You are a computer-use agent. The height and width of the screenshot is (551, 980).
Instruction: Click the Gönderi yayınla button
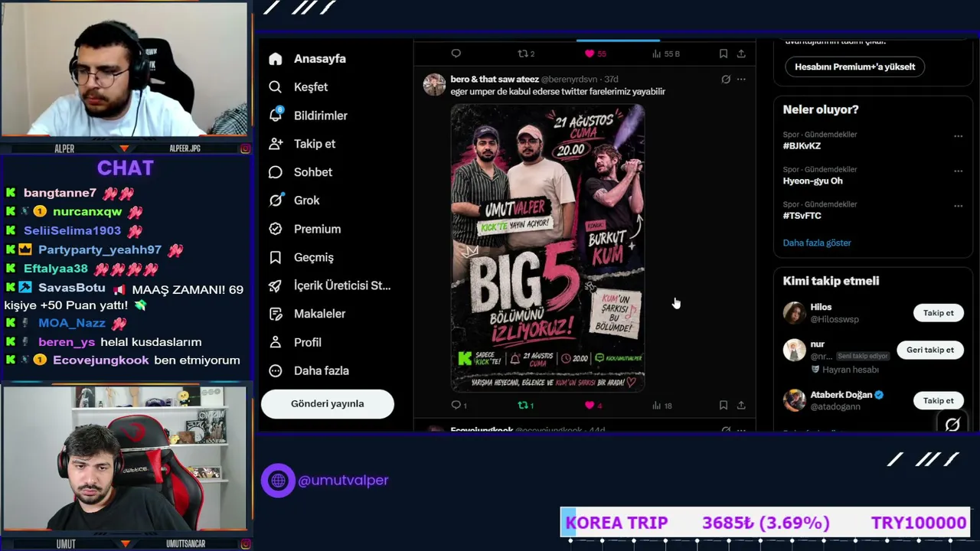328,404
